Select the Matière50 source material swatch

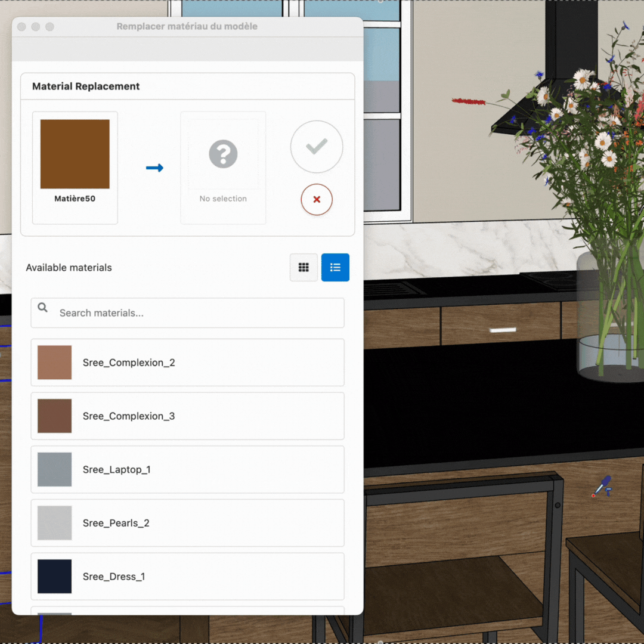(x=75, y=154)
